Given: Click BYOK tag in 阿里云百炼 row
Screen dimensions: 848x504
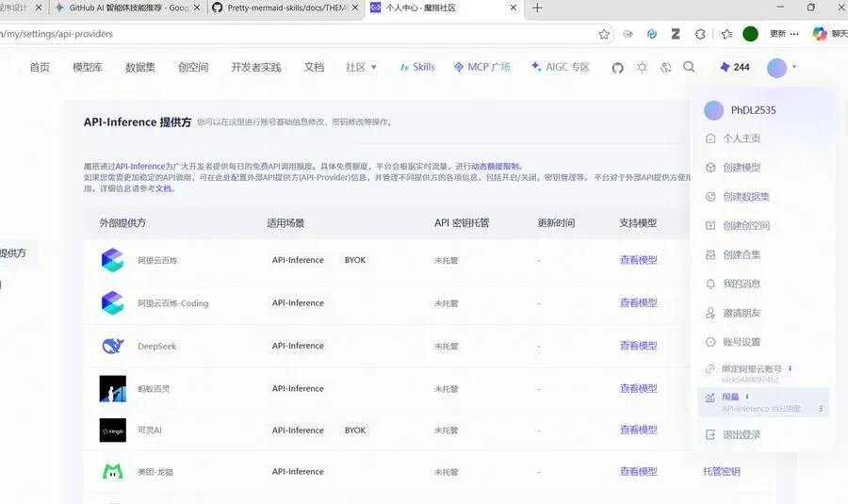Looking at the screenshot, I should click(355, 260).
